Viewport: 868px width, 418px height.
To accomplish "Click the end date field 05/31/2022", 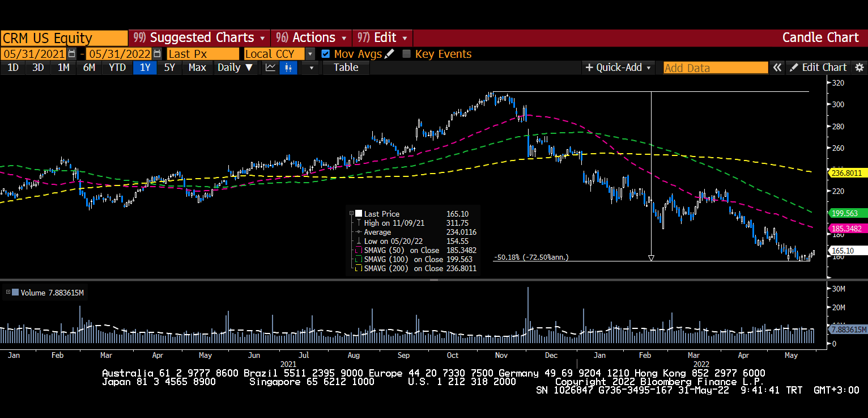I will [119, 54].
